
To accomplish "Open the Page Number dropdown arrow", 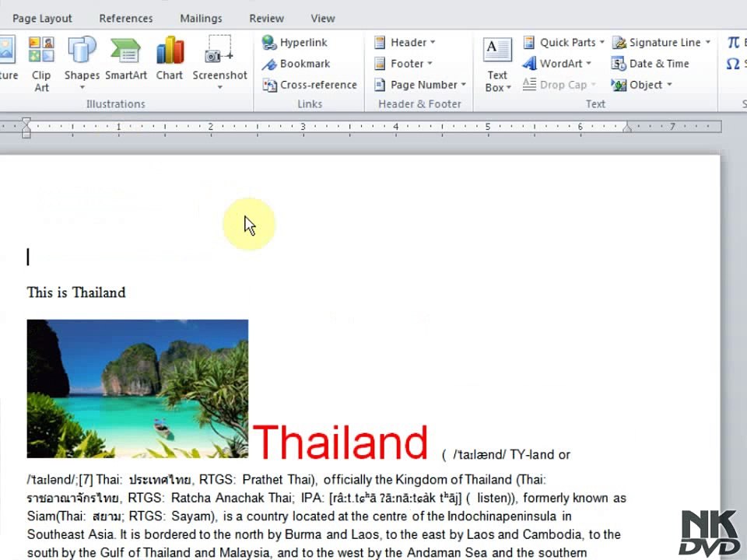I will click(x=464, y=85).
